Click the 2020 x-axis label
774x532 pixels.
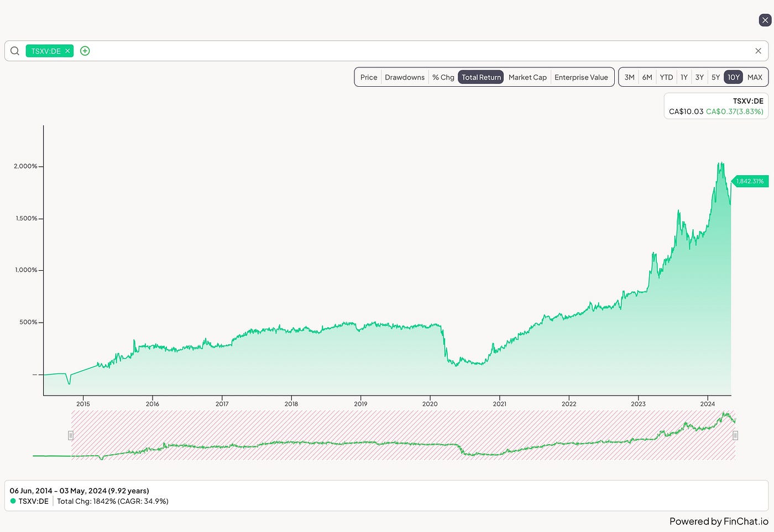click(430, 404)
